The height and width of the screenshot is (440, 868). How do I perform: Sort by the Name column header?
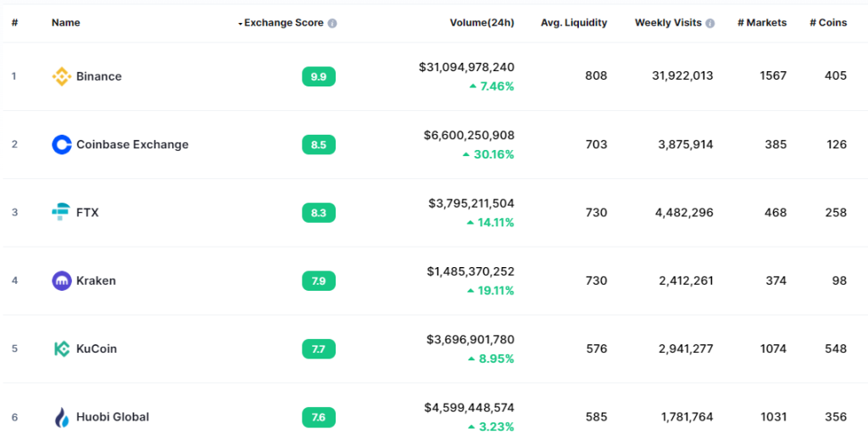click(x=66, y=23)
